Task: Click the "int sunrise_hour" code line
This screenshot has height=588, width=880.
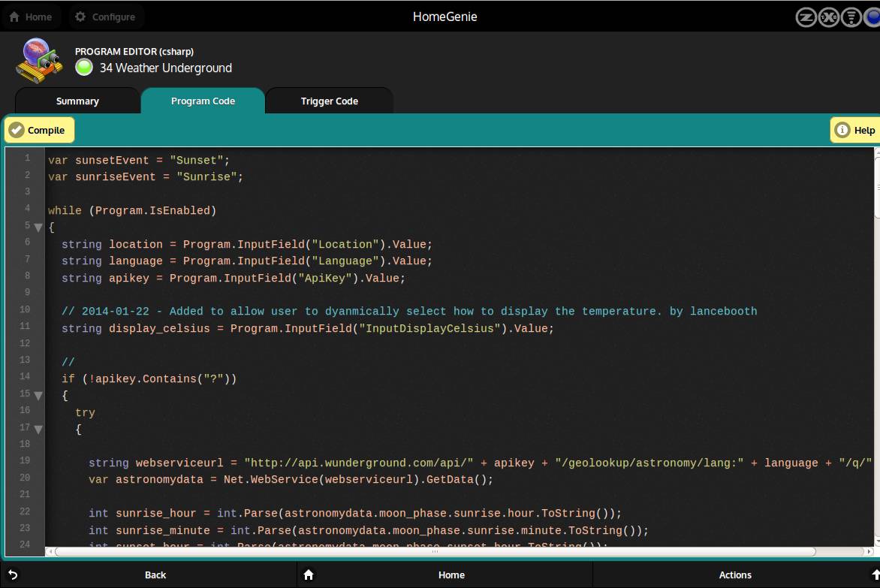Action: click(x=354, y=514)
